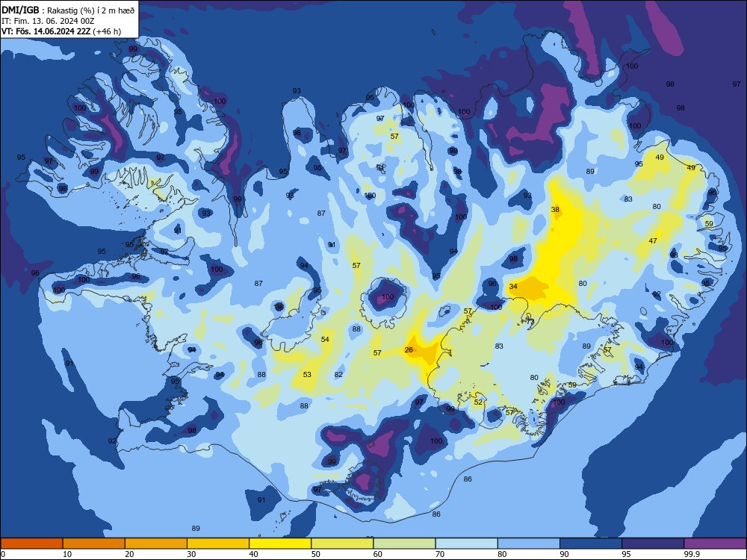Pick the bright yellow 40–50 legend swatch
The width and height of the screenshot is (747, 560).
(x=280, y=544)
